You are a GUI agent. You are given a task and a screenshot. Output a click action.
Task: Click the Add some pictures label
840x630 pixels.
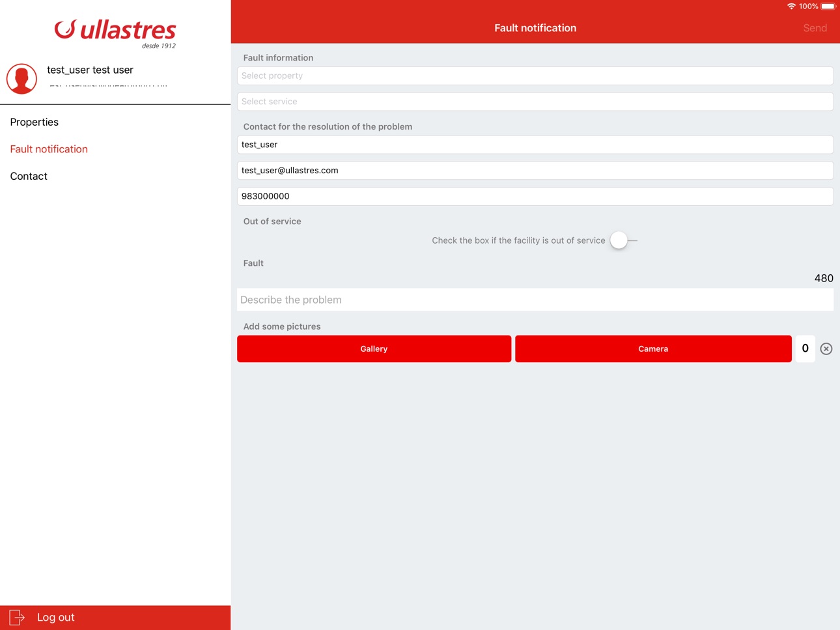point(282,326)
